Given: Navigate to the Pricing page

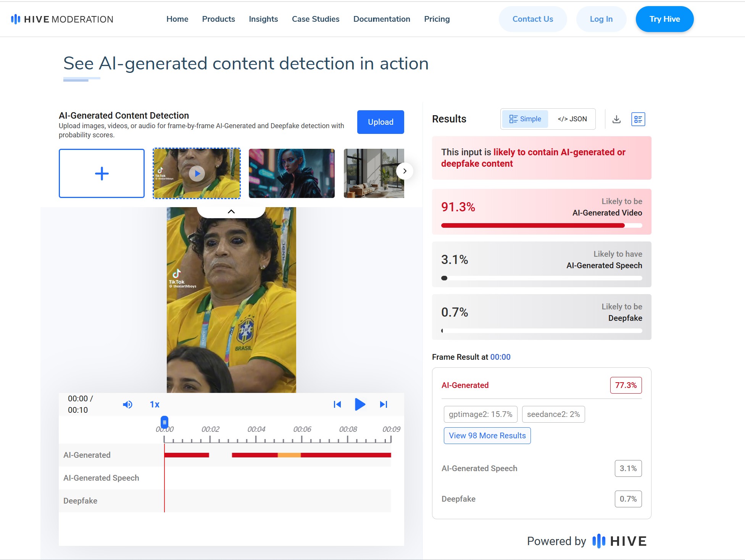Looking at the screenshot, I should tap(437, 19).
